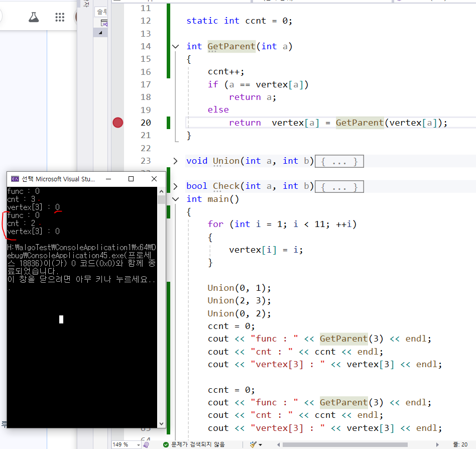476x449 pixels.
Task: Click 'return a;' on line 18
Action: tap(253, 97)
